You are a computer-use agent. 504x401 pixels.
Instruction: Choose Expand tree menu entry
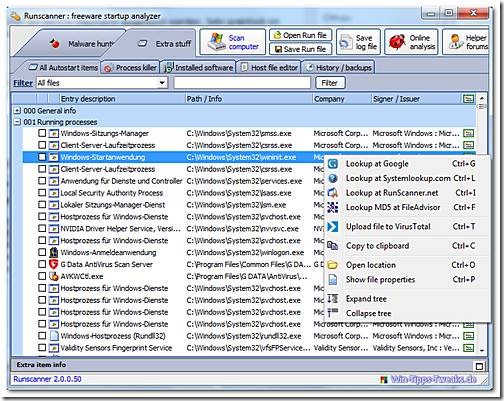tap(407, 299)
